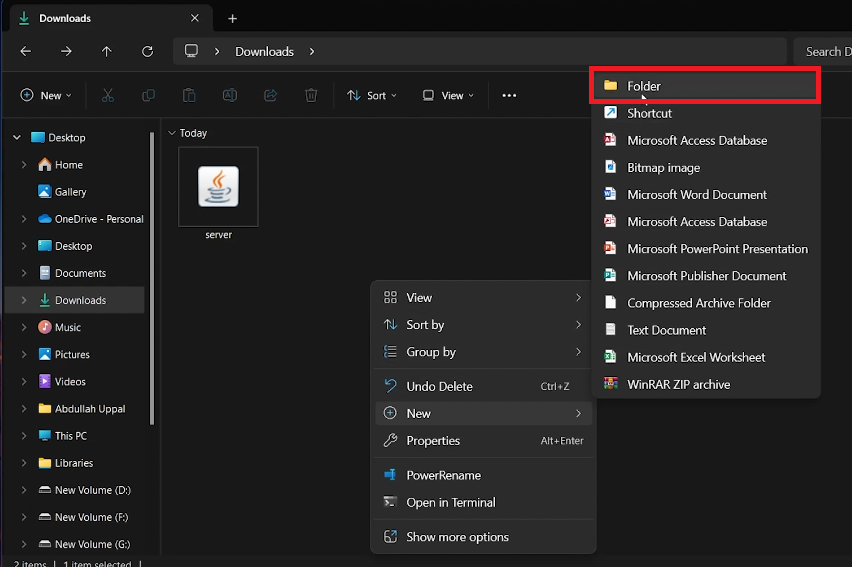Go up one directory level

[x=107, y=51]
